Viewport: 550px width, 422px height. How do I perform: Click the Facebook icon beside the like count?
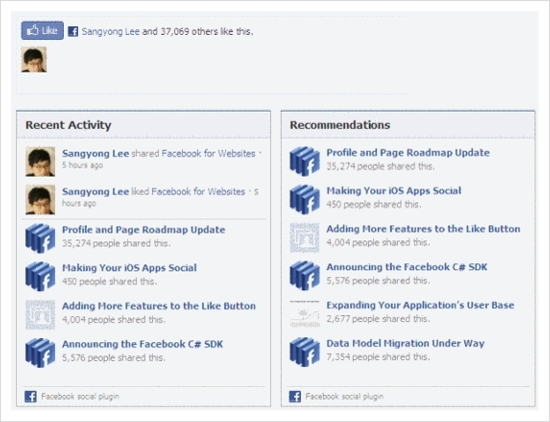[73, 32]
